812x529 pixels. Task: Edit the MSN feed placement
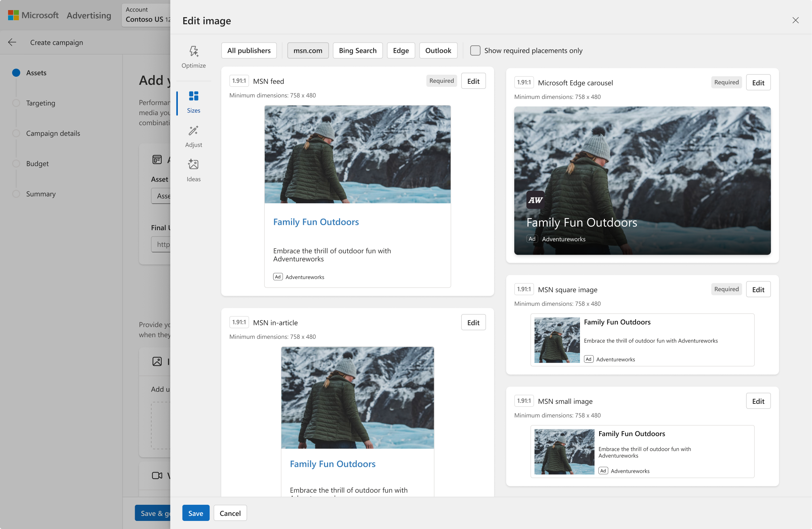473,81
